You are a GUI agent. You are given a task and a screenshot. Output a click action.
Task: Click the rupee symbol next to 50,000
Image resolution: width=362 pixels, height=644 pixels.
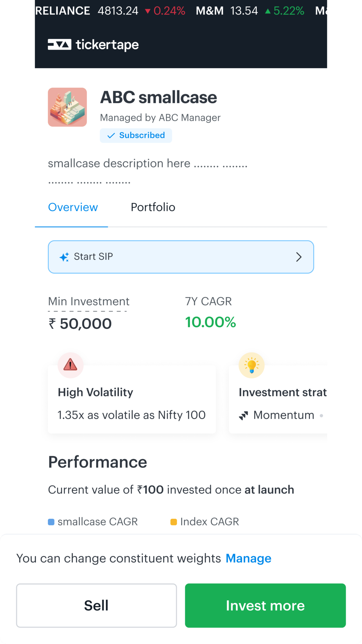pyautogui.click(x=52, y=324)
